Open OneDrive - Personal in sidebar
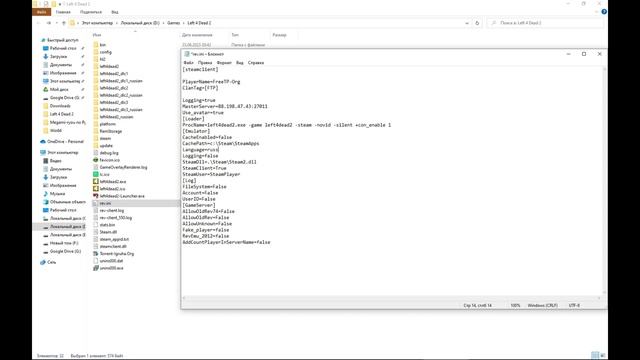Viewport: 640px width, 360px height. pyautogui.click(x=65, y=142)
